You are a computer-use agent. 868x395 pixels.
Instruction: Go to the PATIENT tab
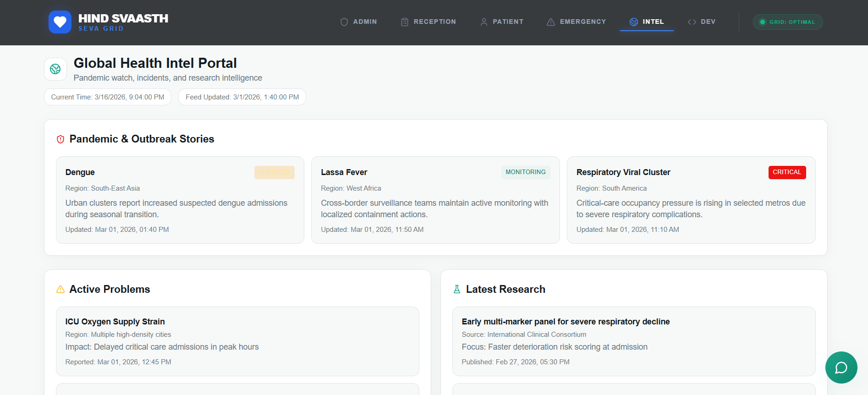point(502,22)
